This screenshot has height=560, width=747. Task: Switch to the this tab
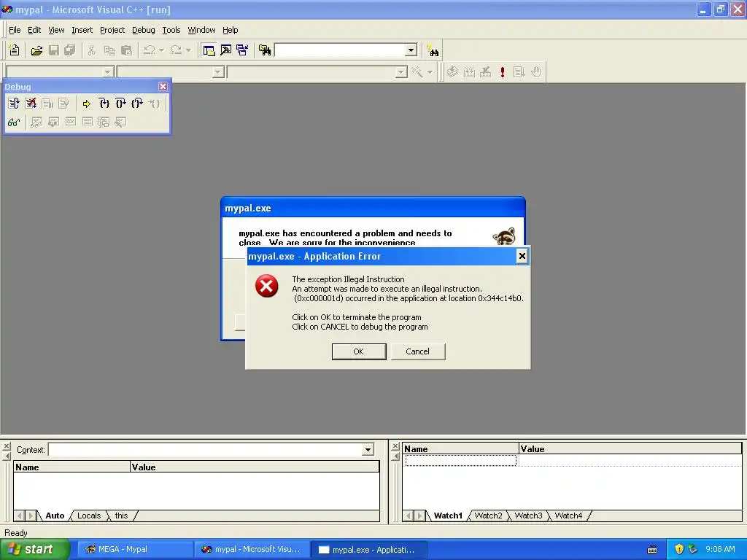(122, 516)
